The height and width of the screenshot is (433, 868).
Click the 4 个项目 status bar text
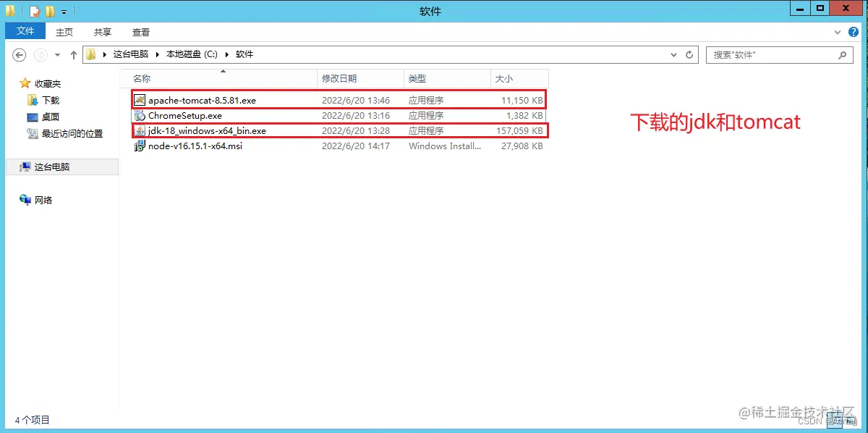pos(33,420)
